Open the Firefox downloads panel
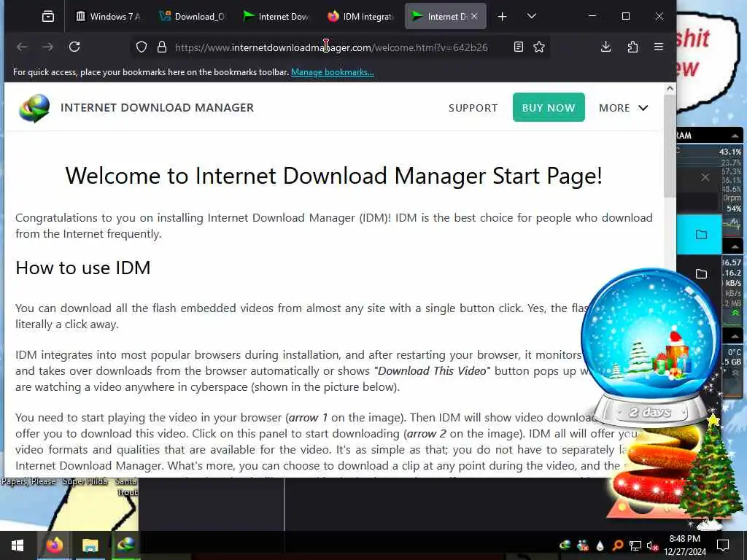Image resolution: width=747 pixels, height=560 pixels. point(606,47)
